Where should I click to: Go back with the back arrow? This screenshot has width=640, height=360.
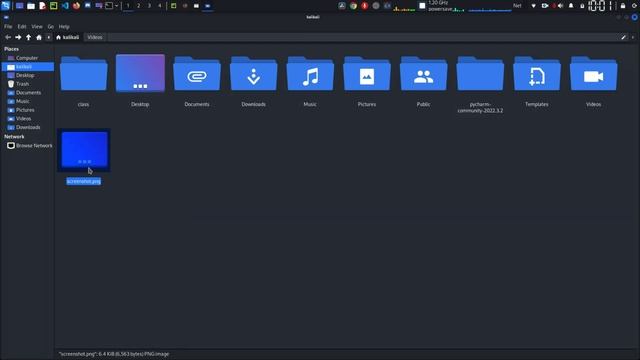coord(8,37)
